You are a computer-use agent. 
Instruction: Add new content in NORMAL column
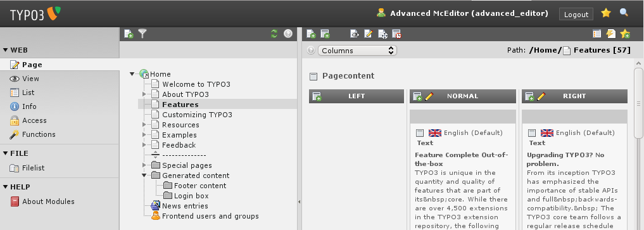point(417,96)
